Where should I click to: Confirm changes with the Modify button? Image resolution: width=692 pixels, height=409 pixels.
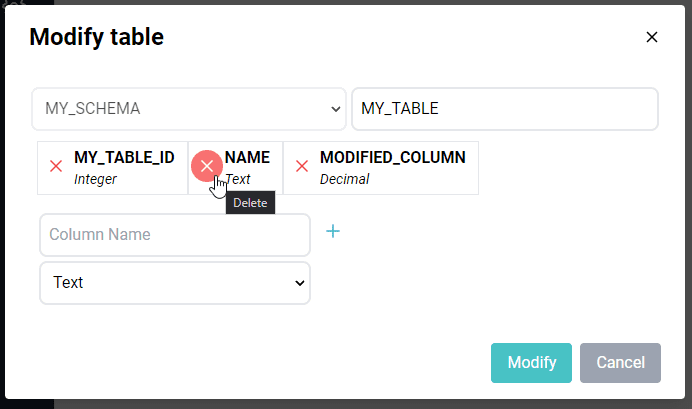coord(531,363)
